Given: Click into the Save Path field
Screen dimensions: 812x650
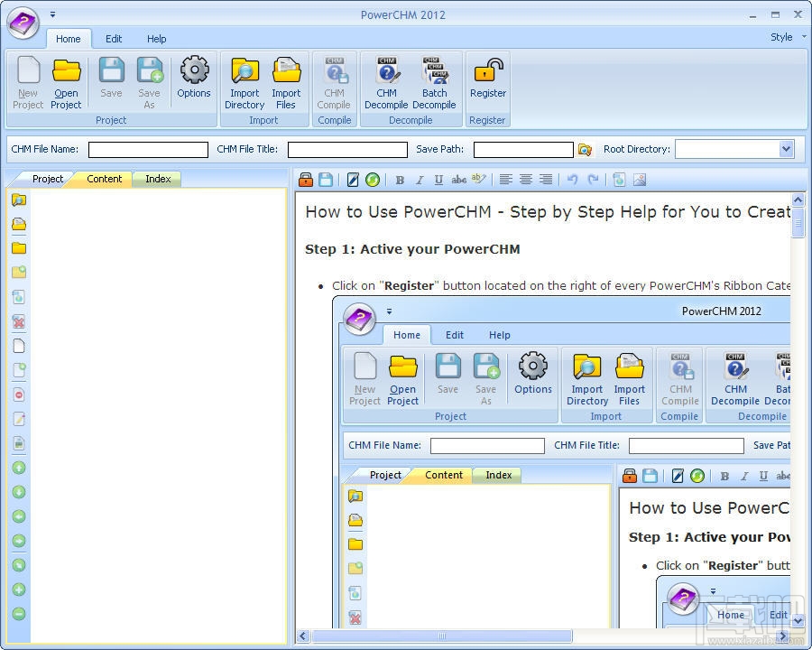Looking at the screenshot, I should point(523,150).
